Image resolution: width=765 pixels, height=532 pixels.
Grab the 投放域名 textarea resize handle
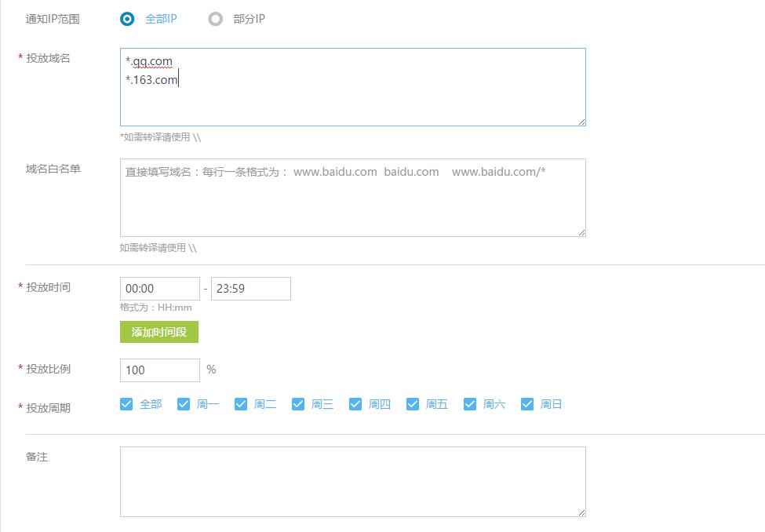(581, 122)
